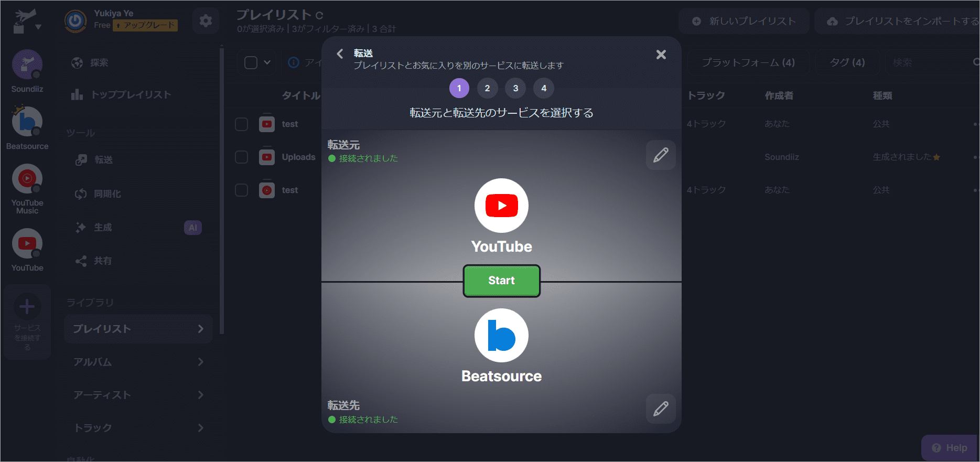Go to step 1 of the transfer wizard
980x462 pixels.
point(459,88)
